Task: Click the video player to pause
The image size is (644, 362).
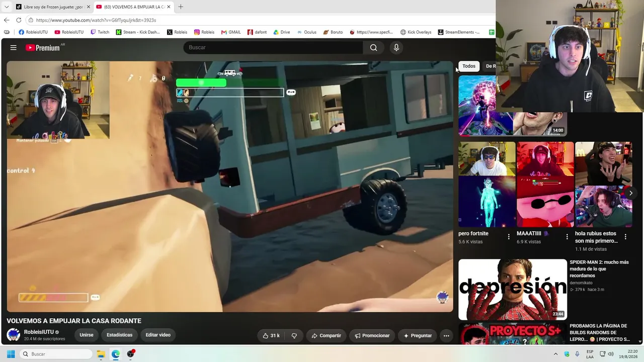Action: click(230, 187)
